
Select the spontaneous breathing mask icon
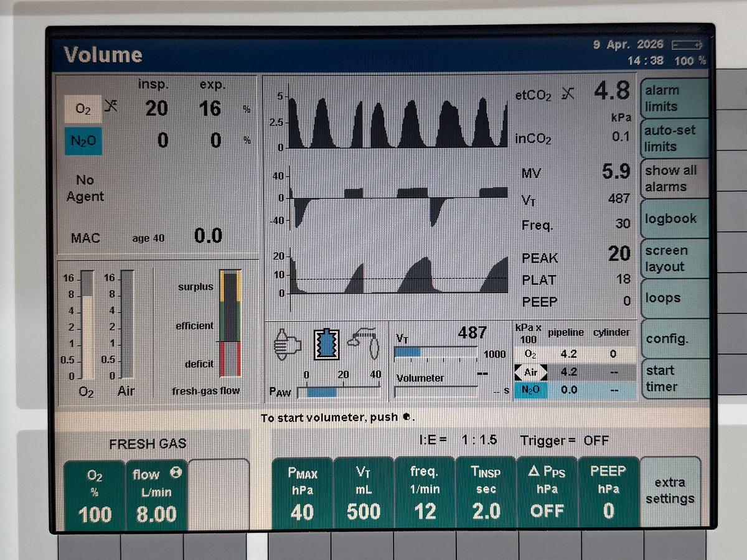pos(365,342)
